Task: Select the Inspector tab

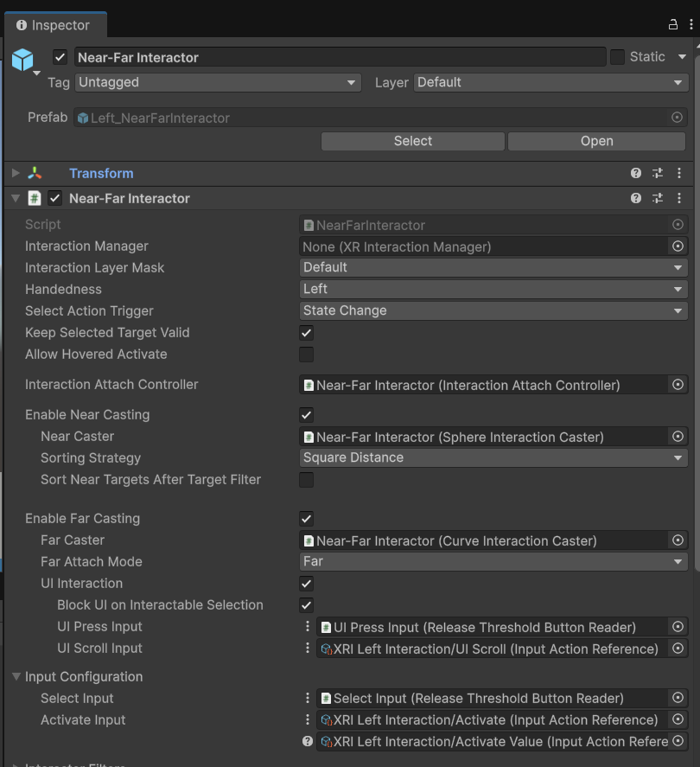Action: [x=54, y=25]
